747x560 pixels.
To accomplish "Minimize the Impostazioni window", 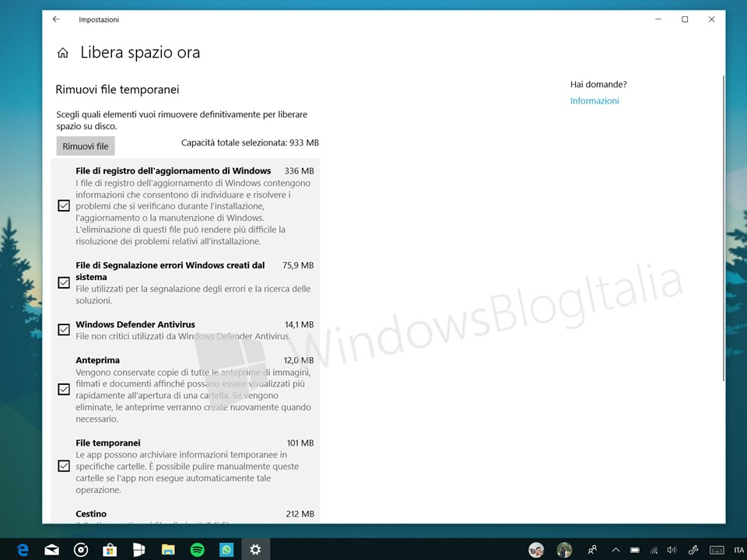I will click(x=658, y=19).
